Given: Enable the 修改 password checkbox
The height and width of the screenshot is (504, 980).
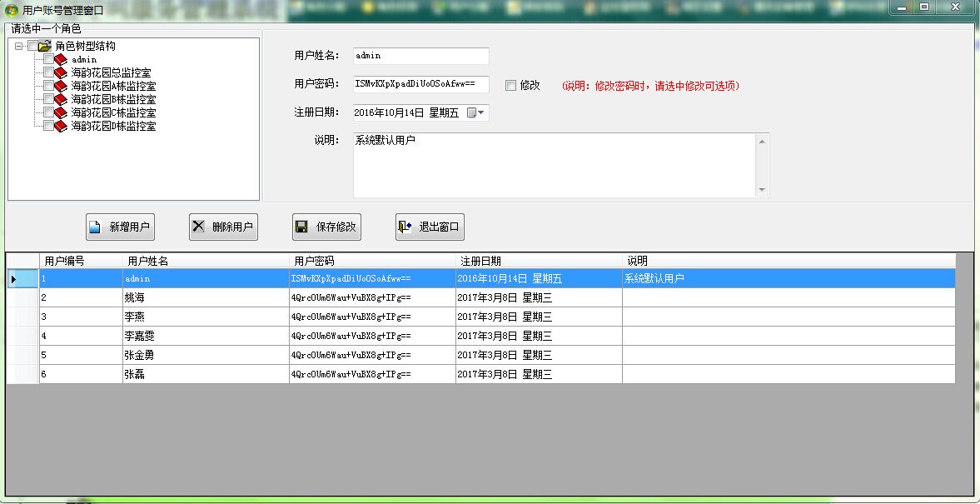Looking at the screenshot, I should pyautogui.click(x=510, y=85).
